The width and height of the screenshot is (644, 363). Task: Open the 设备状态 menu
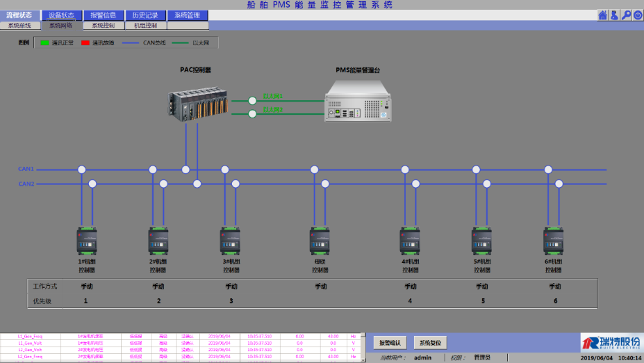point(61,15)
